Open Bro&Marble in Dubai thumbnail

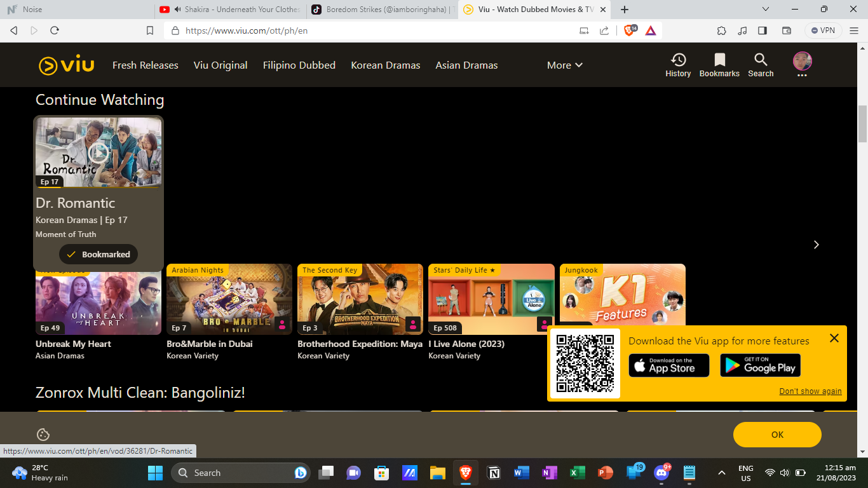click(229, 299)
